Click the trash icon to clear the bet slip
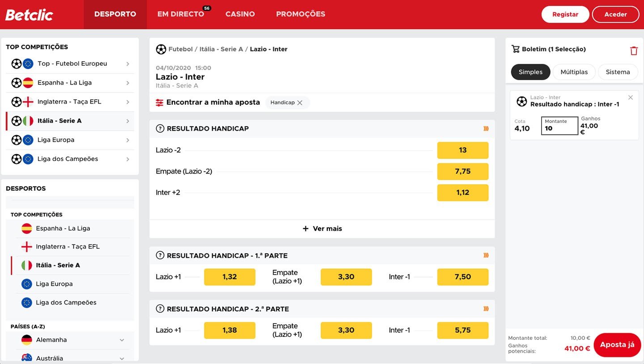Screen dimensions: 644x364 [x=634, y=50]
